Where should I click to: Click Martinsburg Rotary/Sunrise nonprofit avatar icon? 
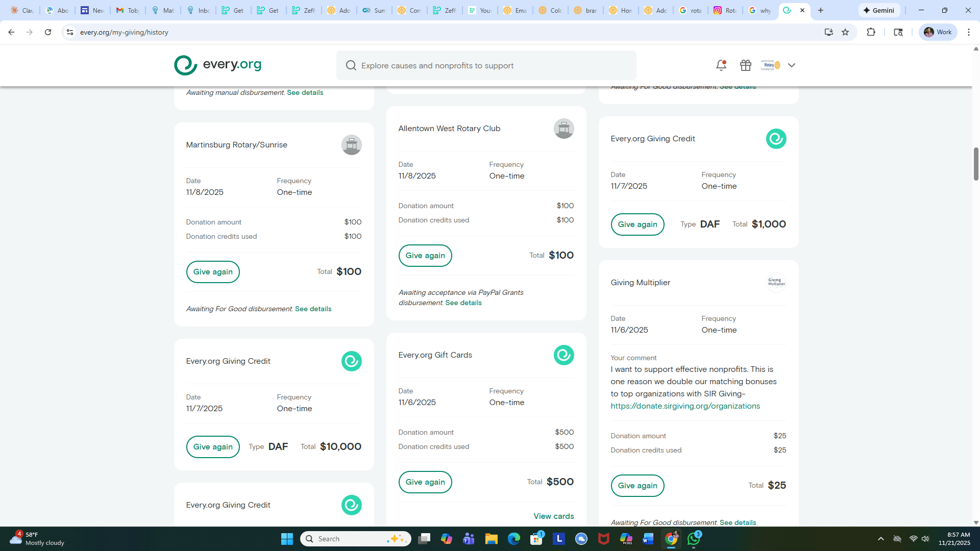point(351,145)
